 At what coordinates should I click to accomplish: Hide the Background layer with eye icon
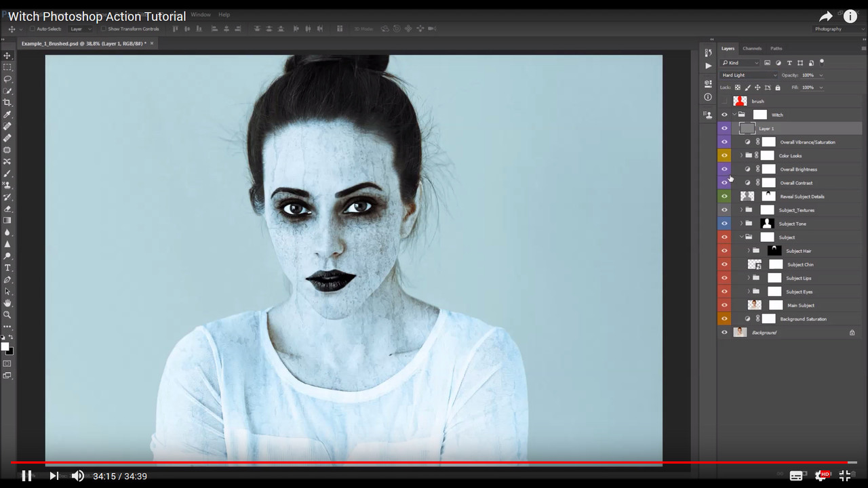(724, 332)
